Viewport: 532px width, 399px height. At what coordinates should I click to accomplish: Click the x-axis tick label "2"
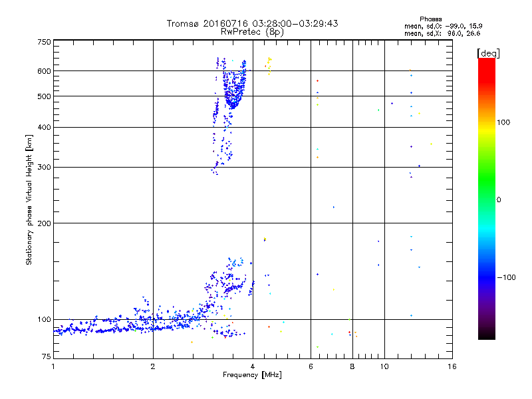pos(153,366)
